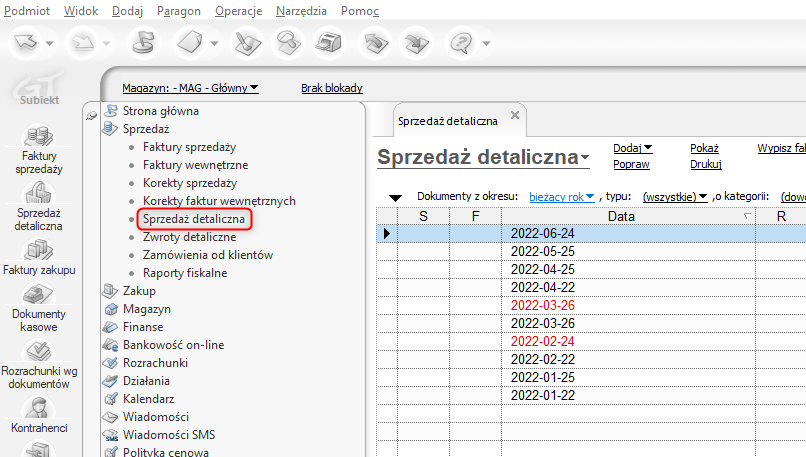The image size is (806, 457).
Task: Open Kontrahenci sidebar shortcut icon
Action: point(39,408)
